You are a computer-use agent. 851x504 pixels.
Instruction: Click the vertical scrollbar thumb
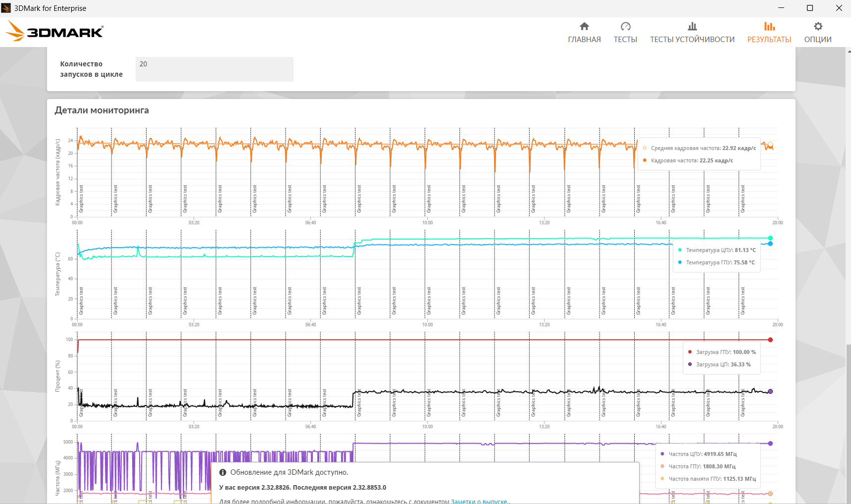(x=848, y=424)
